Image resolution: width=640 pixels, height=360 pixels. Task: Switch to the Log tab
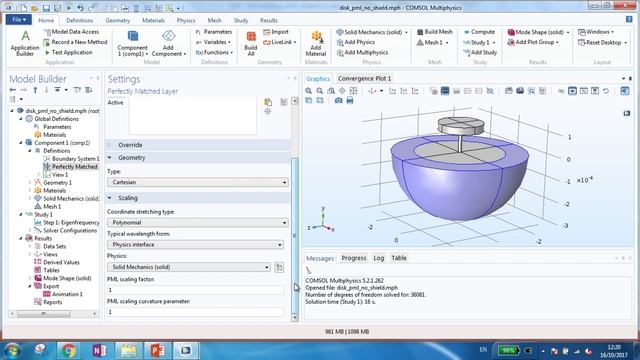point(379,258)
